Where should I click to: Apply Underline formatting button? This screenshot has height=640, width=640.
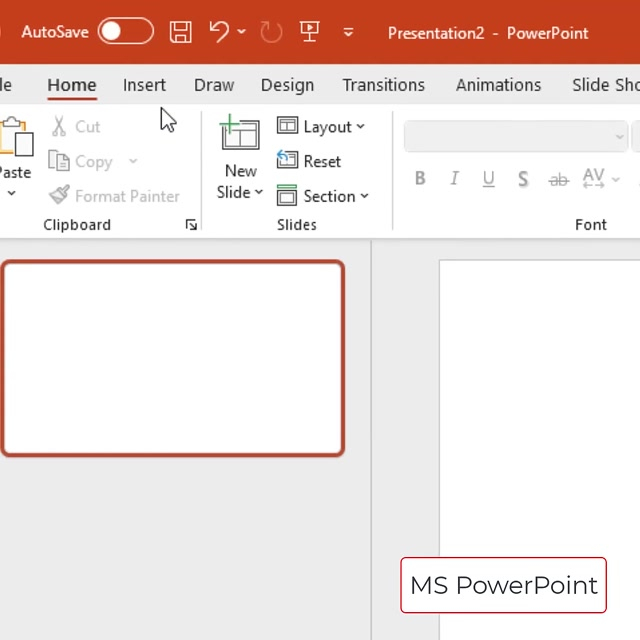point(488,179)
